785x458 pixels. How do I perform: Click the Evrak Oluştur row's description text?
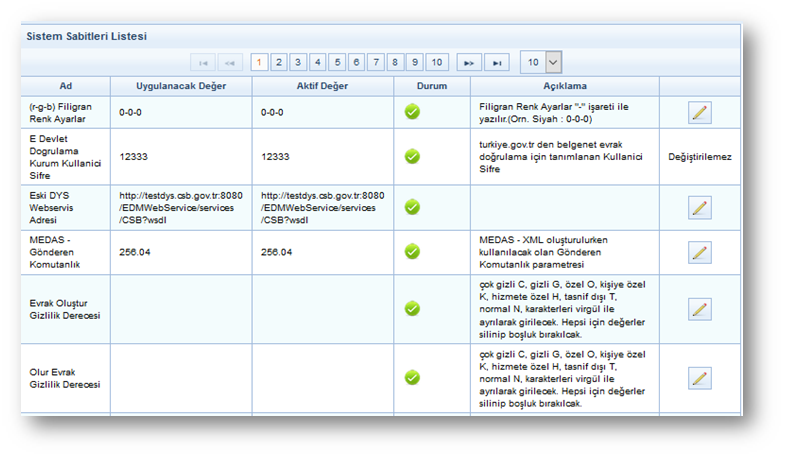click(x=562, y=309)
